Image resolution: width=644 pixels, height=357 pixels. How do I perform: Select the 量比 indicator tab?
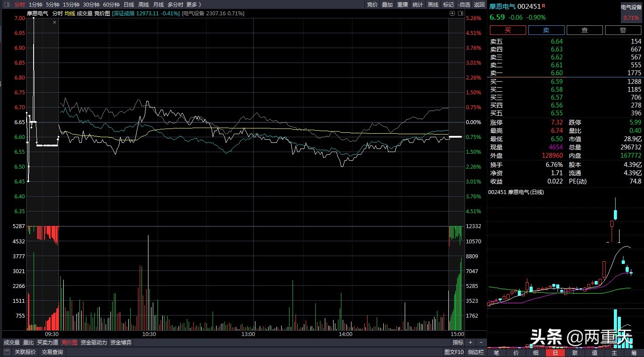click(28, 343)
